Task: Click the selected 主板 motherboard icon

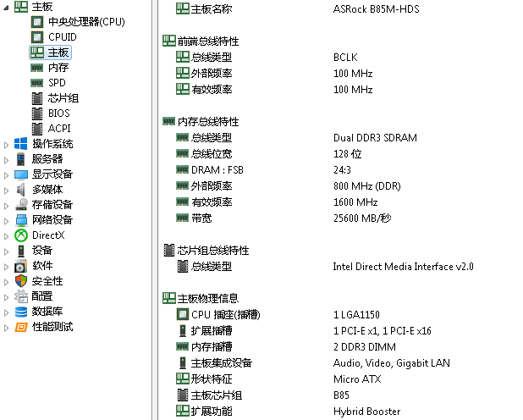Action: 37,52
